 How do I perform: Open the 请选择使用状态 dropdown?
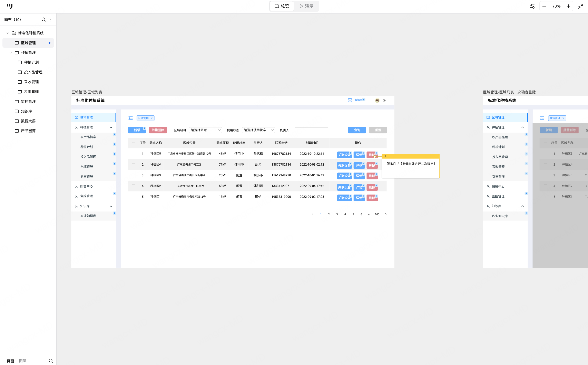pos(258,130)
